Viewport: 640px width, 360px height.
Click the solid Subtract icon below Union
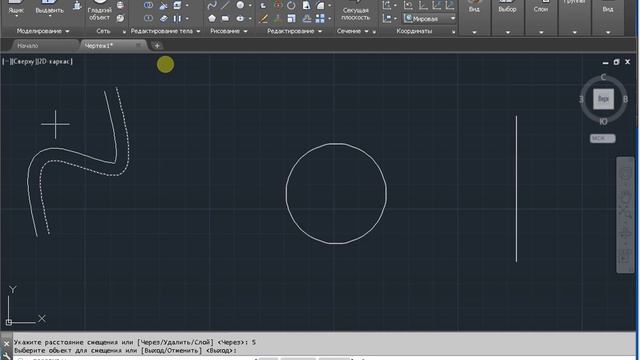149,18
